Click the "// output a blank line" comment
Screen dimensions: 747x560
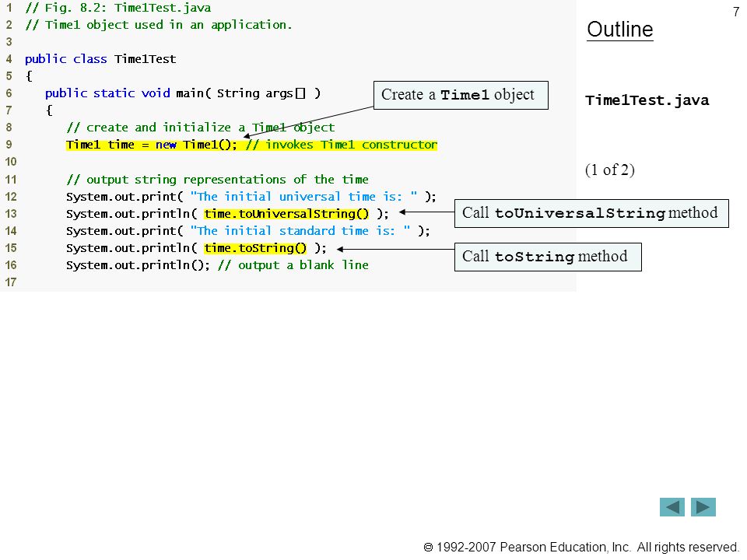[293, 265]
